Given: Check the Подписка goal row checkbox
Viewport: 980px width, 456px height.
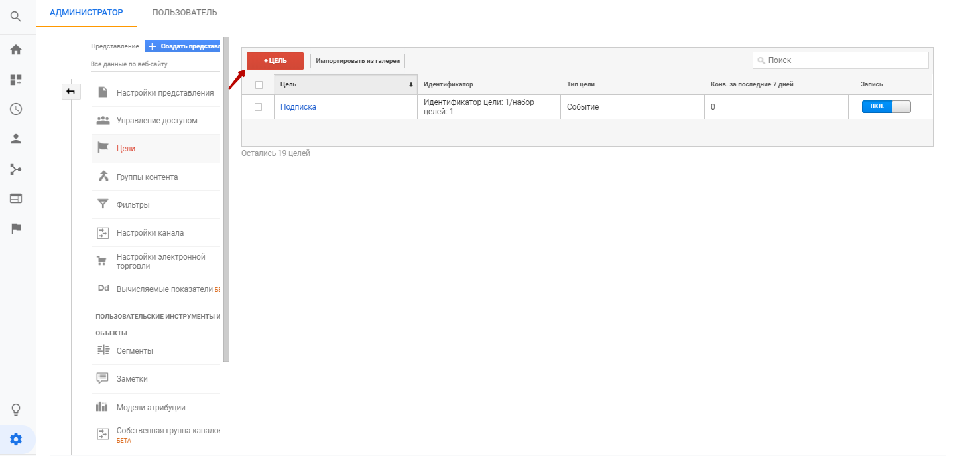Looking at the screenshot, I should (x=259, y=107).
